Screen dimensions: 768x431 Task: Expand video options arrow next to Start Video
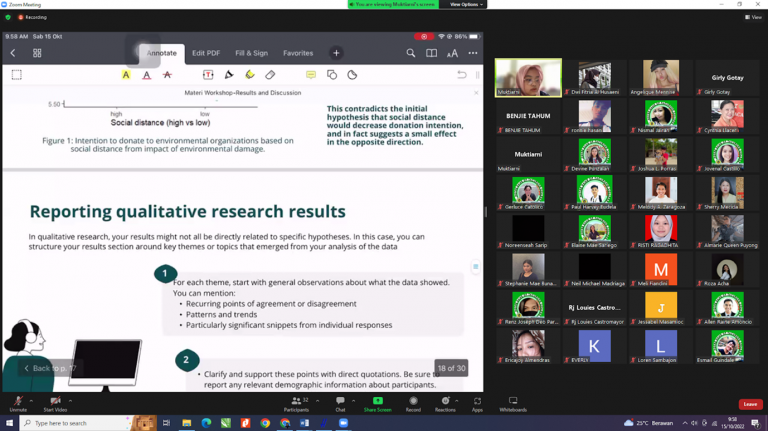(71, 401)
